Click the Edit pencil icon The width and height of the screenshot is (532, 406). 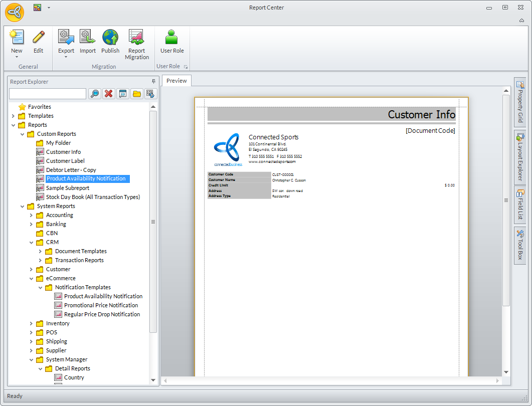39,38
